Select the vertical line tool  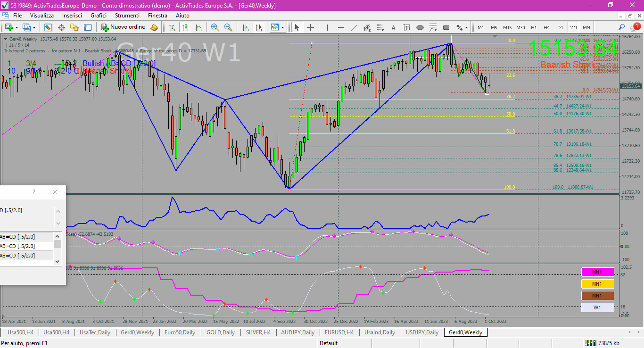click(x=328, y=27)
